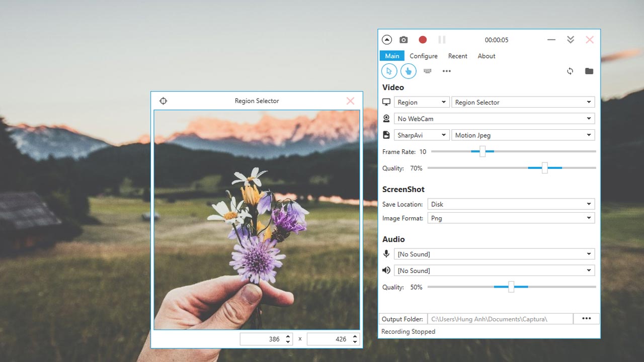
Task: Toggle the mouse clicks overlay option
Action: (408, 71)
